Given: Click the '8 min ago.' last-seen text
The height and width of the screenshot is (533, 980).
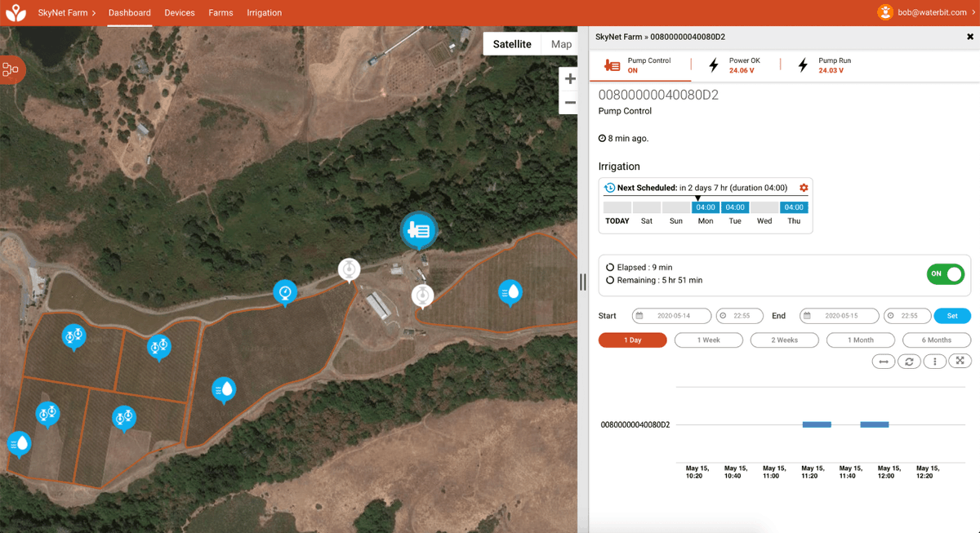Looking at the screenshot, I should pyautogui.click(x=628, y=139).
